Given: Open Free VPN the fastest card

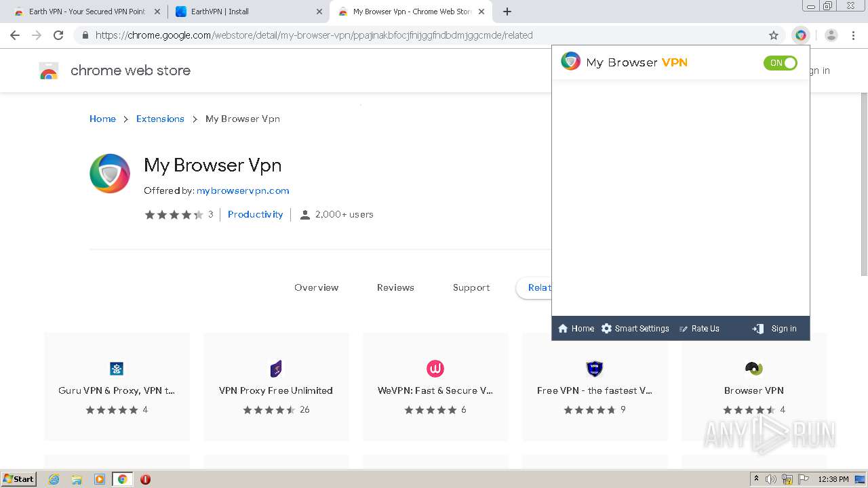Looking at the screenshot, I should tap(595, 386).
